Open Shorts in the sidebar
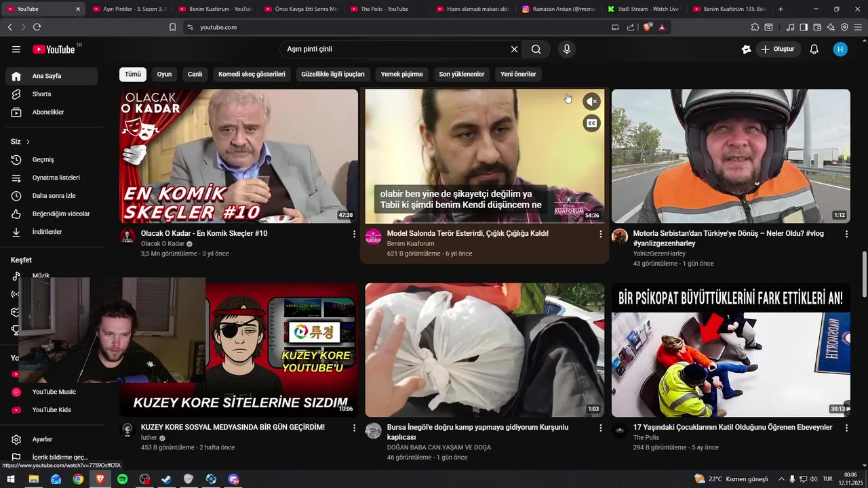Viewport: 868px width, 488px height. click(x=52, y=94)
